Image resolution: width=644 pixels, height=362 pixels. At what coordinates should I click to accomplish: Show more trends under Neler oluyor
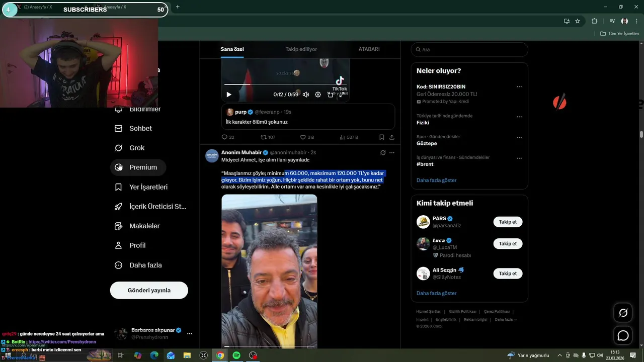pos(436,180)
